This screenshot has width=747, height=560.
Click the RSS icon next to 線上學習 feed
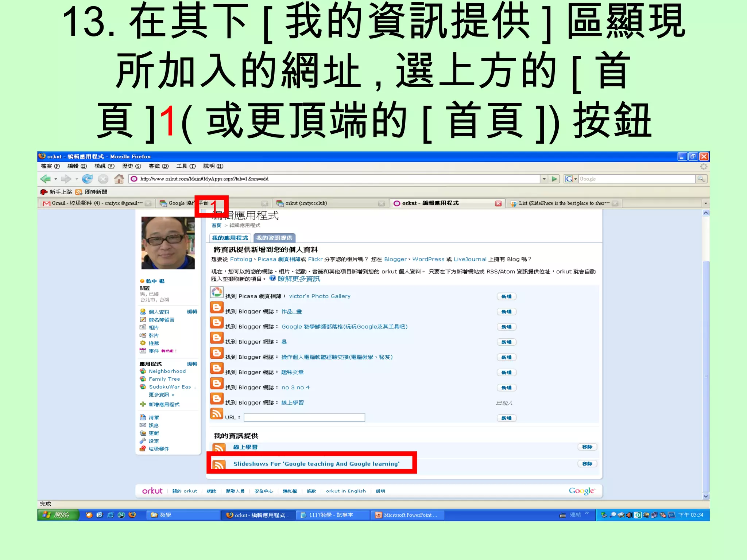click(x=219, y=447)
